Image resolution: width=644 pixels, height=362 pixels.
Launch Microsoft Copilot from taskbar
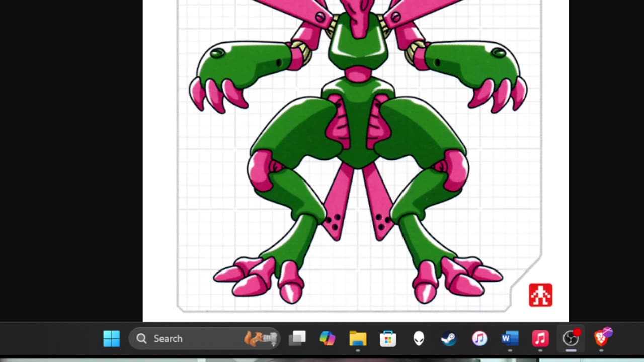click(x=328, y=338)
